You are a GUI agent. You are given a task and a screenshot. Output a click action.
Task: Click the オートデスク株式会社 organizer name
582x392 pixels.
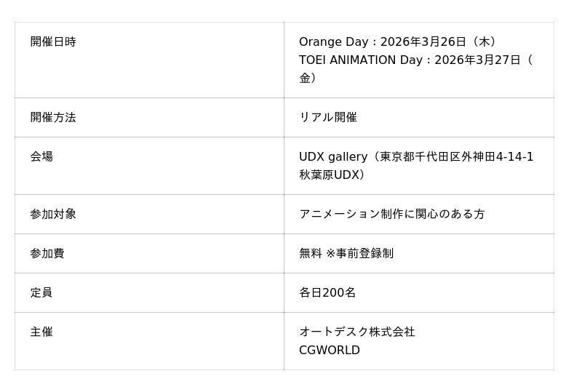[357, 332]
